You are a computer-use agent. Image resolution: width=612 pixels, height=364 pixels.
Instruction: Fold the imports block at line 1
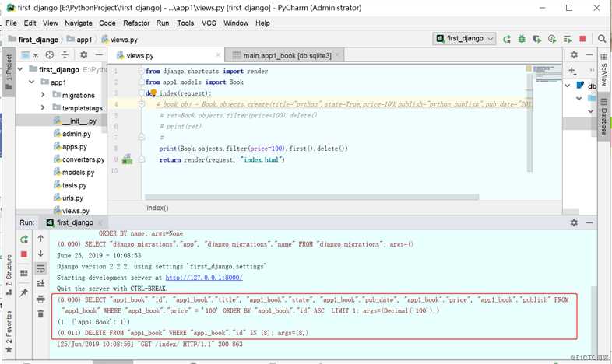tap(141, 71)
